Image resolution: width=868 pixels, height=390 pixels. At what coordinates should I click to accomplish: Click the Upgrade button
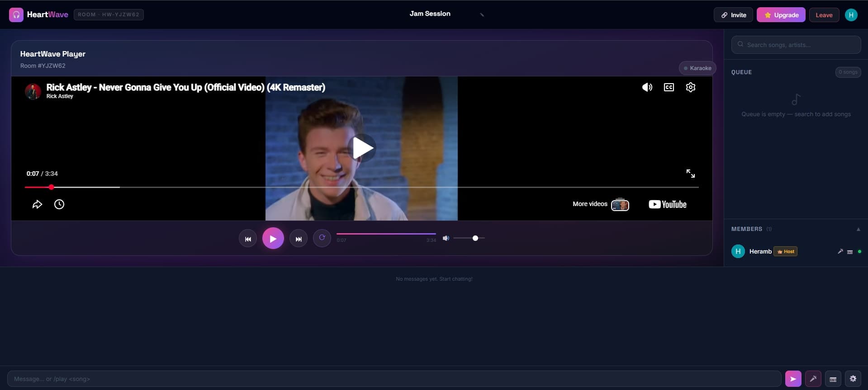pyautogui.click(x=781, y=15)
